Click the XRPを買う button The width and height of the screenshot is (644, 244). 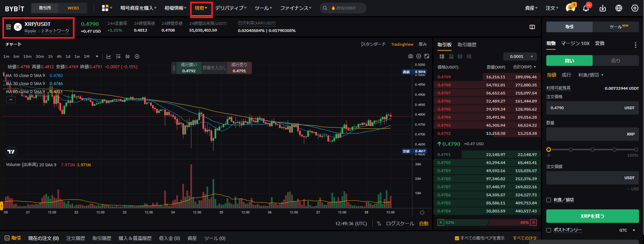(x=592, y=216)
